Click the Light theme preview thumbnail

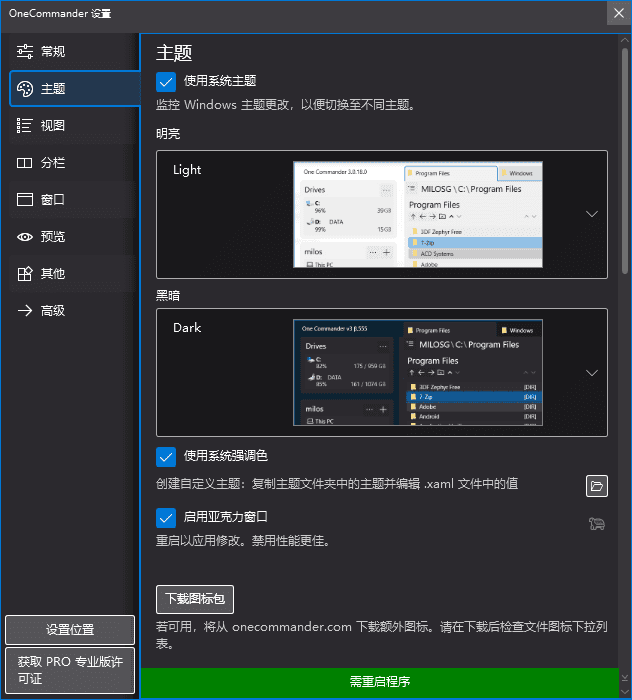[x=418, y=214]
